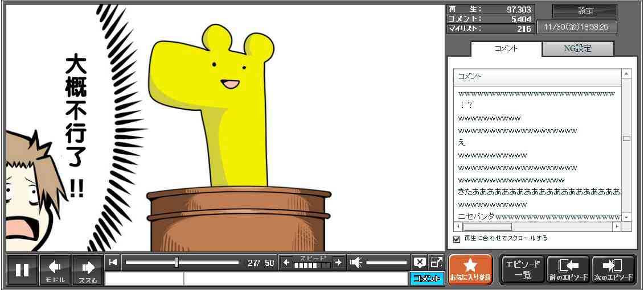
Task: Hide comments overlay with the X bubble icon
Action: click(420, 262)
